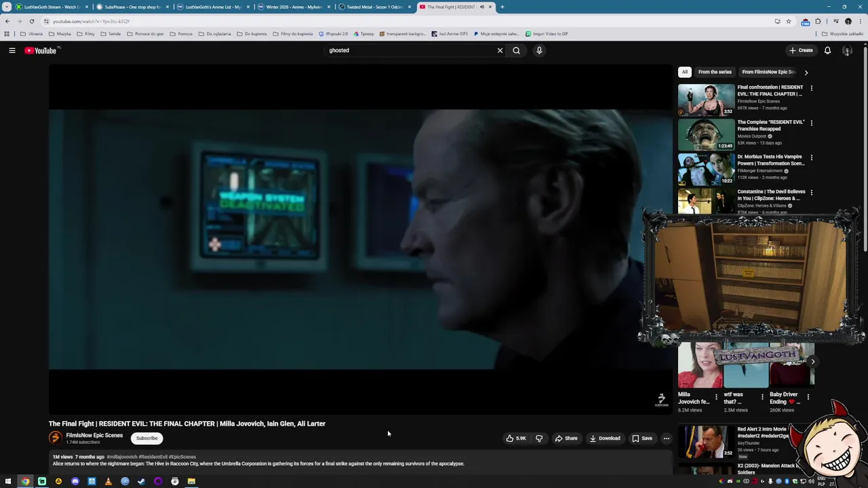This screenshot has height=488, width=868.
Task: Open Just Anime GIFS bookmark
Action: pos(450,33)
